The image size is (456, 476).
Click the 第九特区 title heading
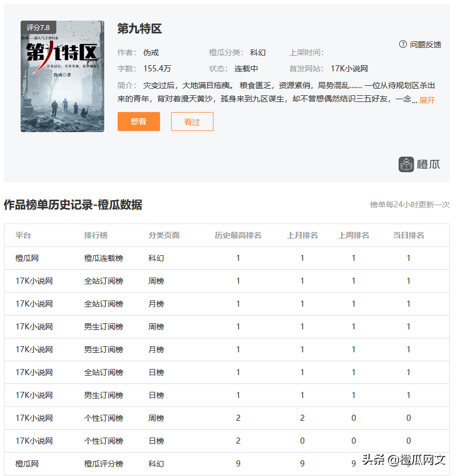140,28
